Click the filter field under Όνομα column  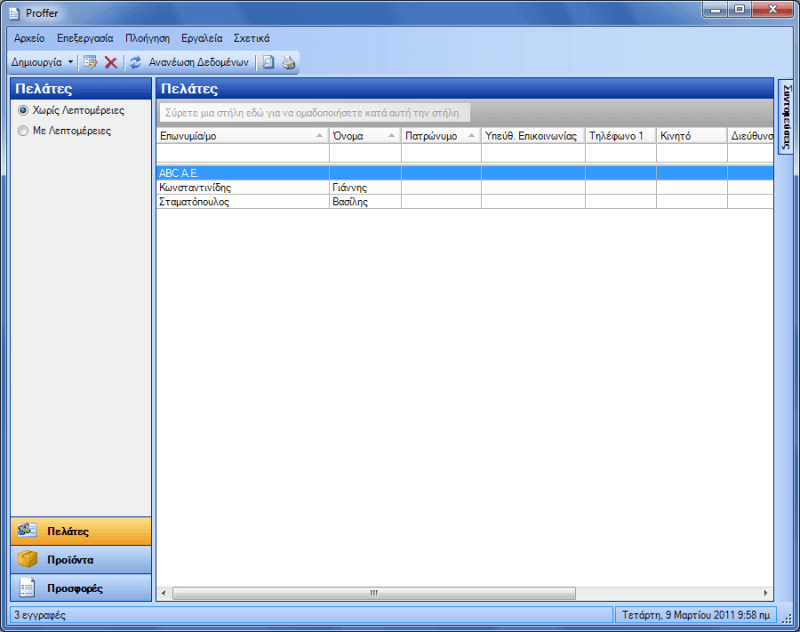[x=365, y=153]
